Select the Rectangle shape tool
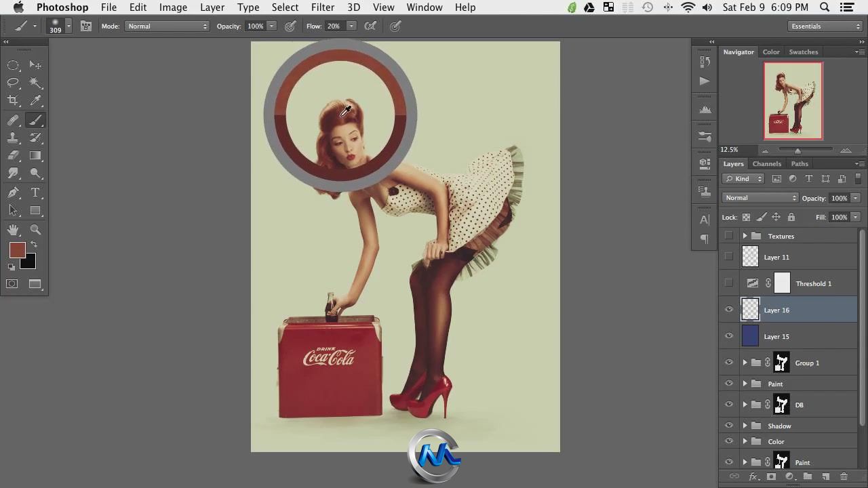The image size is (868, 488). click(x=35, y=211)
